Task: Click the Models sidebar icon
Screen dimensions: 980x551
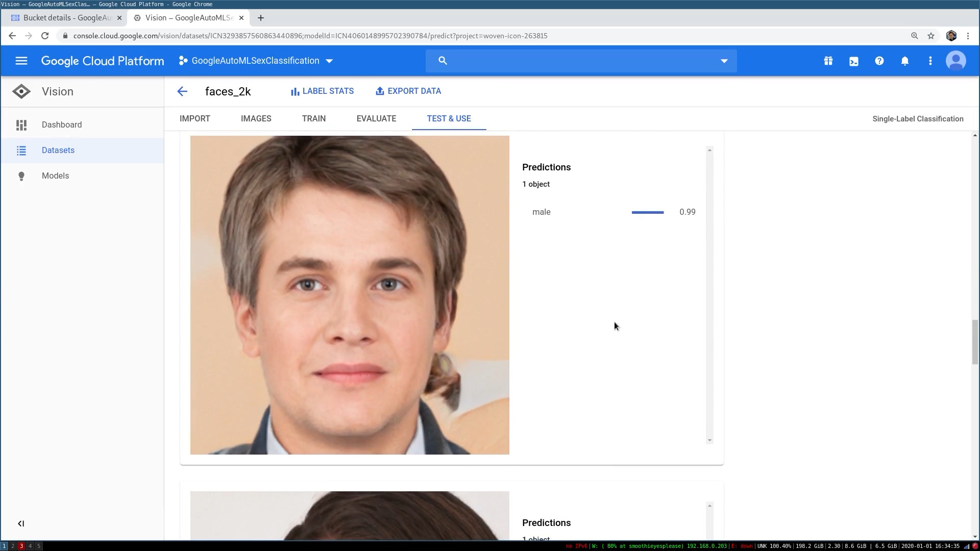Action: [21, 176]
